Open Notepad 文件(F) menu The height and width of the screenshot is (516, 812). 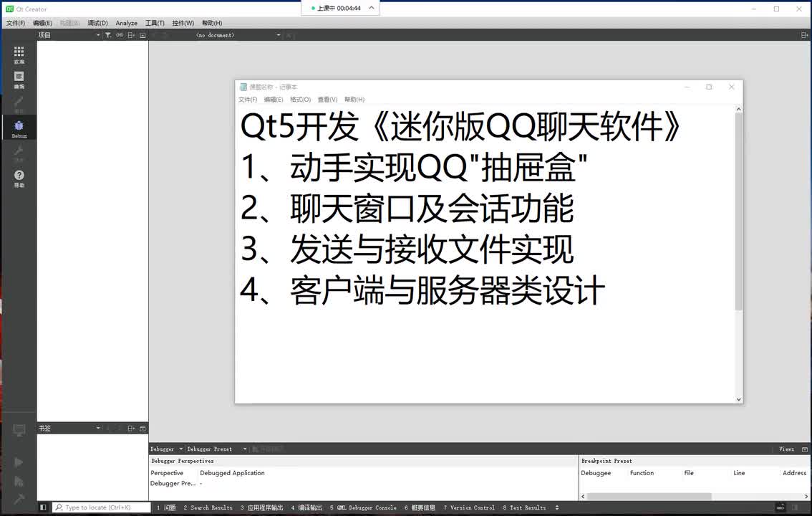[x=248, y=100]
